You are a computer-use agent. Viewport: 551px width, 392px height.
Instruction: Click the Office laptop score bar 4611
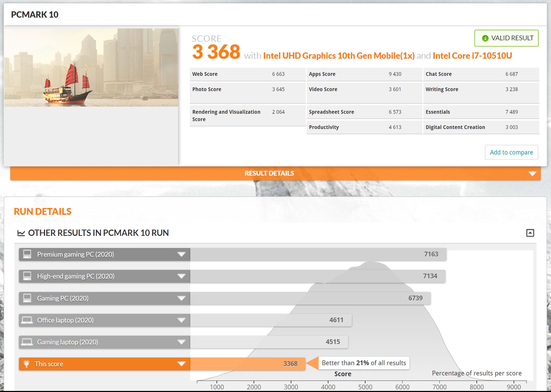click(x=271, y=320)
